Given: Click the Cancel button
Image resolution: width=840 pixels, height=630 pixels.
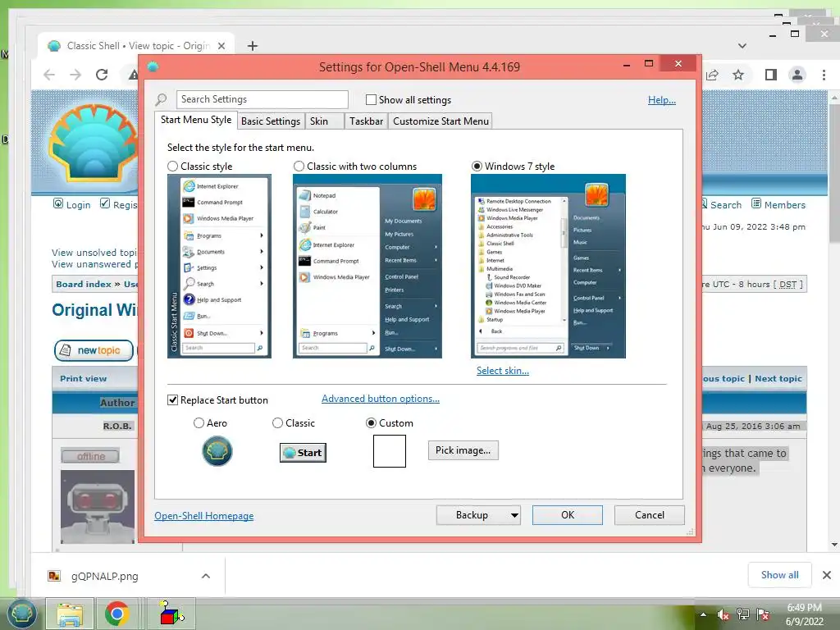Looking at the screenshot, I should point(650,515).
